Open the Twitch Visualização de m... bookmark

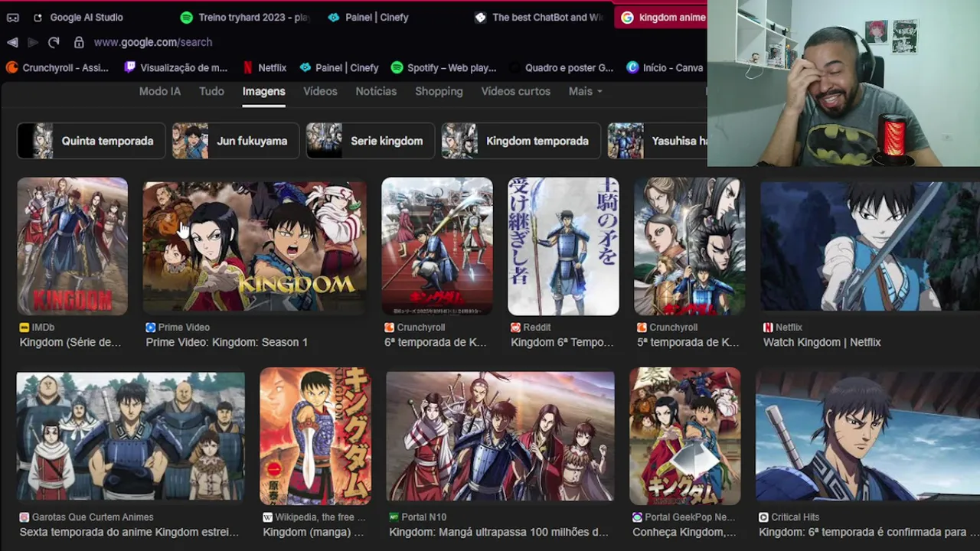(x=175, y=67)
